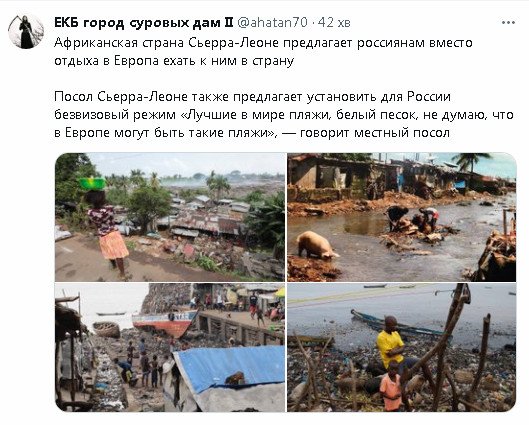Open the tweet's three-dot more menu
This screenshot has height=425, width=529.
point(508,23)
